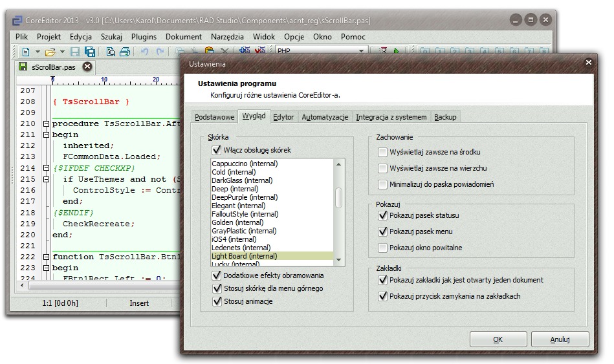Click the skin list scrollbar thumb
The width and height of the screenshot is (614, 364).
pyautogui.click(x=339, y=198)
